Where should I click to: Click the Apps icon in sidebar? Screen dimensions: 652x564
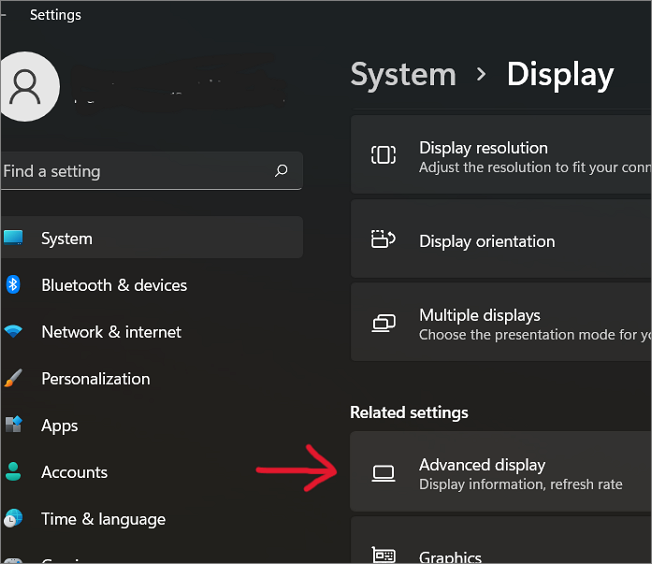tap(13, 424)
